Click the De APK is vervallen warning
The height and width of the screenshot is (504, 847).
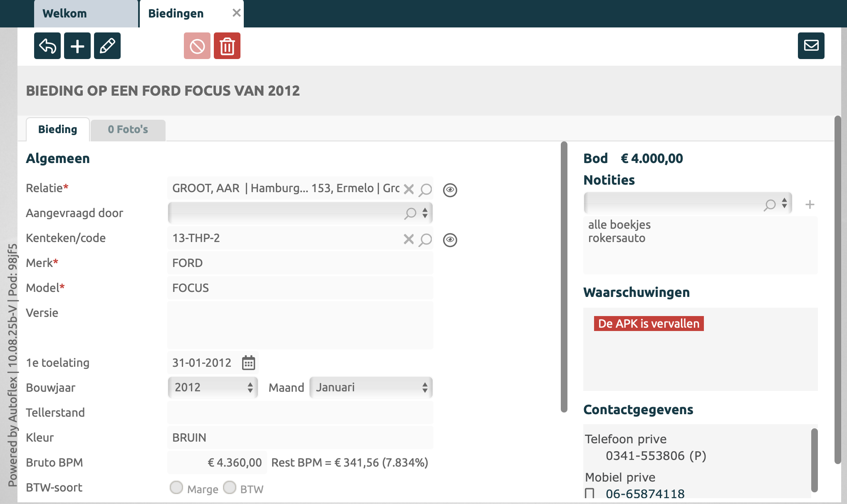(649, 324)
